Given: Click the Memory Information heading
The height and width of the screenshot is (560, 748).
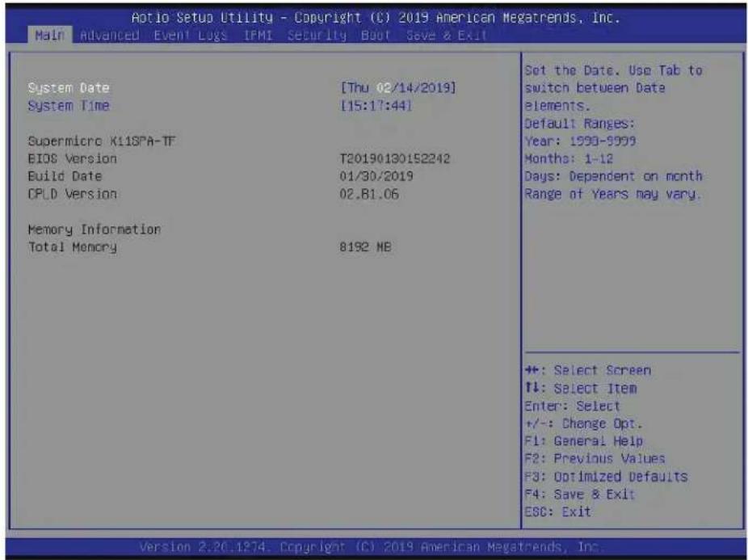Looking at the screenshot, I should (95, 229).
